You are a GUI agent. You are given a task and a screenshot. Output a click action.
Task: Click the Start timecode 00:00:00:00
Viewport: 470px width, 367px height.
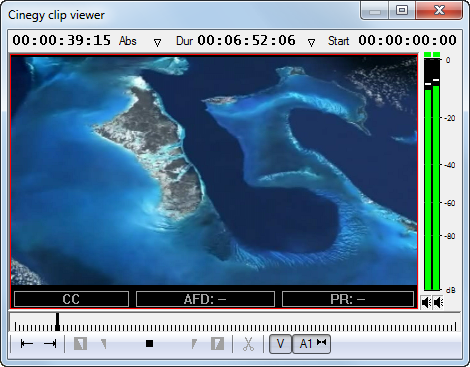(x=407, y=40)
